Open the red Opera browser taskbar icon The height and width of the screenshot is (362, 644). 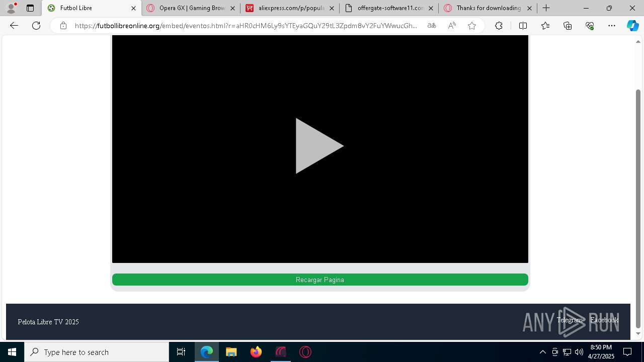tap(305, 352)
